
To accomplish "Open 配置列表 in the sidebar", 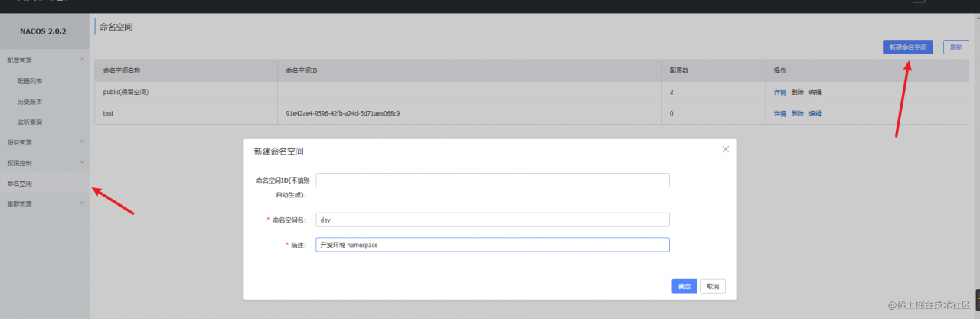I will 30,80.
